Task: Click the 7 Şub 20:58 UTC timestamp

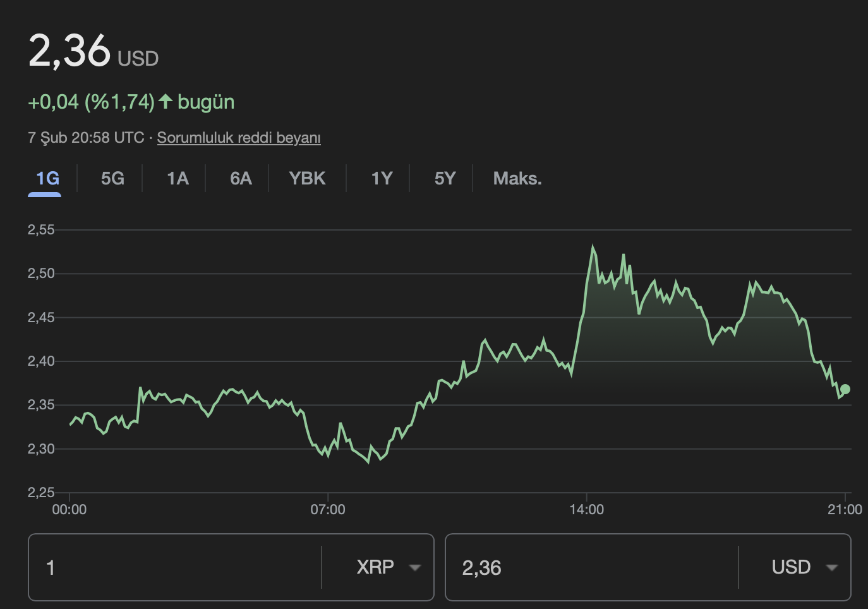Action: click(86, 138)
